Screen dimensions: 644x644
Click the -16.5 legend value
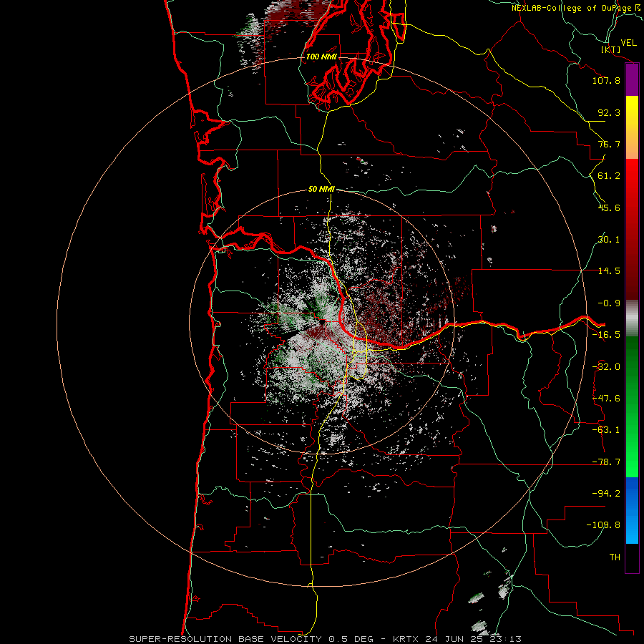(x=606, y=335)
